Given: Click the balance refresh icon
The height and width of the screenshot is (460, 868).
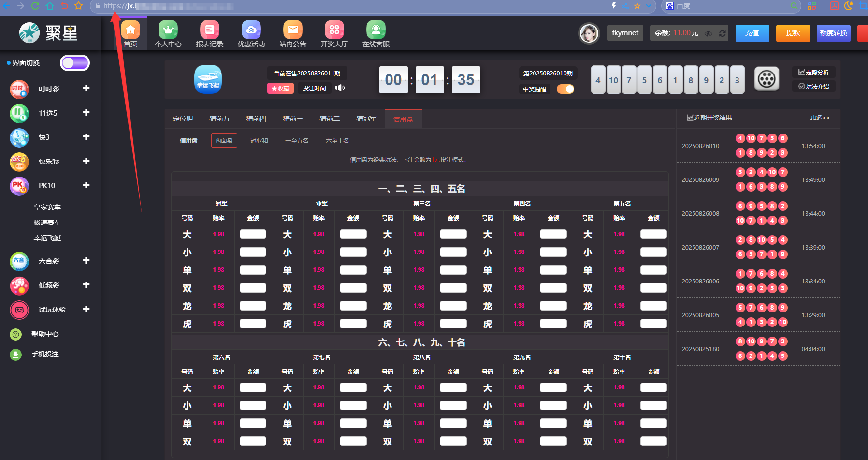Looking at the screenshot, I should point(722,33).
